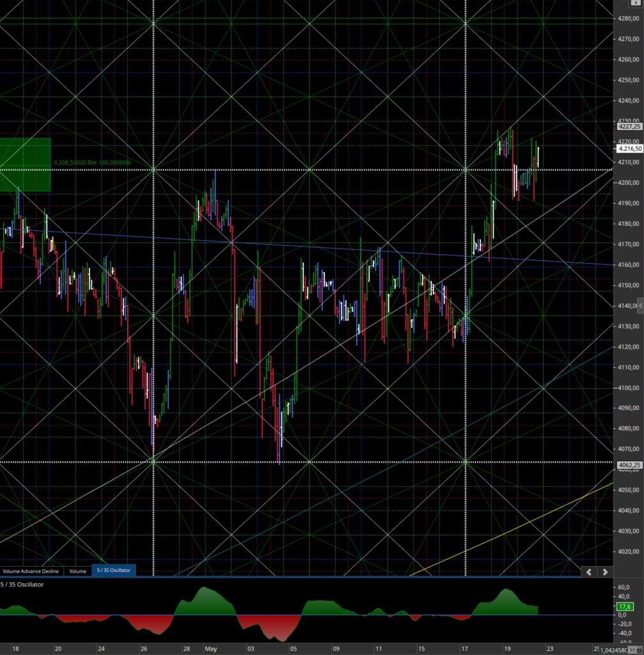Click the 60,0 oscillator scale label
Image resolution: width=644 pixels, height=655 pixels.
(624, 587)
